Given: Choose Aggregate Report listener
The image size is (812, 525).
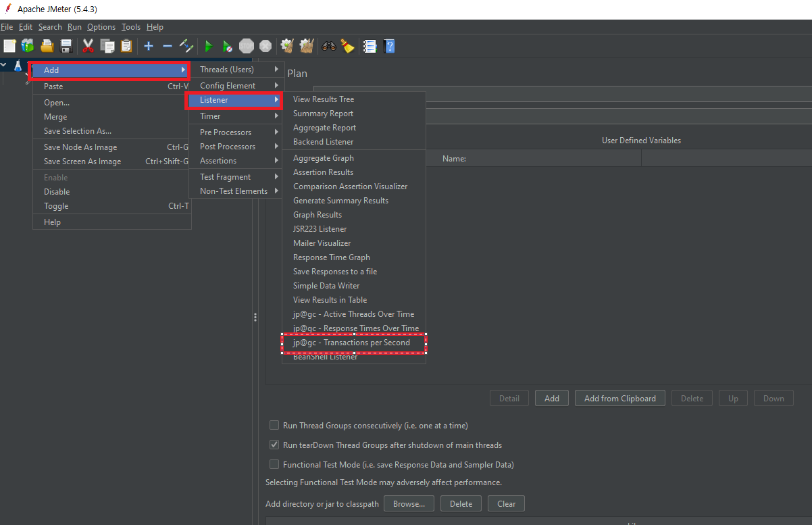Looking at the screenshot, I should tap(354, 128).
